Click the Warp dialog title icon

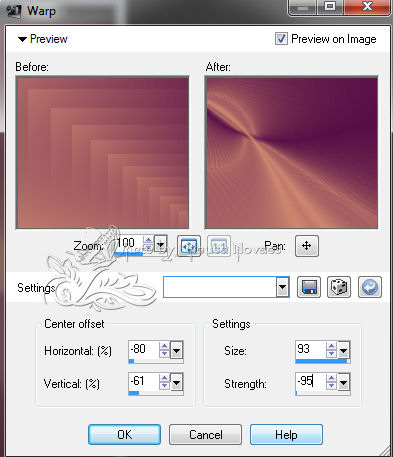[x=14, y=11]
